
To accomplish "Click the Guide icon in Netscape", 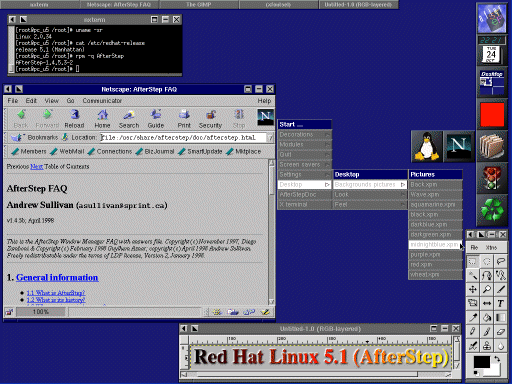I will point(156,119).
